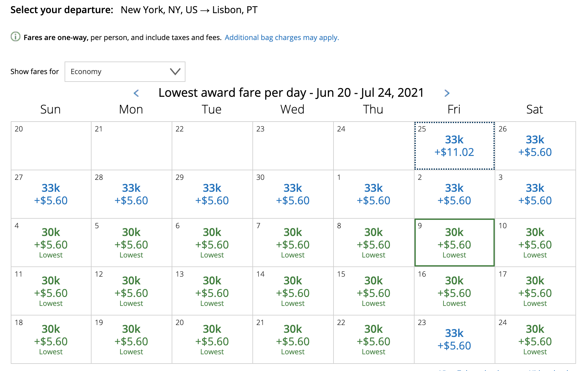Choose July 18 Sunday lowest fare
The image size is (588, 371).
coord(51,339)
